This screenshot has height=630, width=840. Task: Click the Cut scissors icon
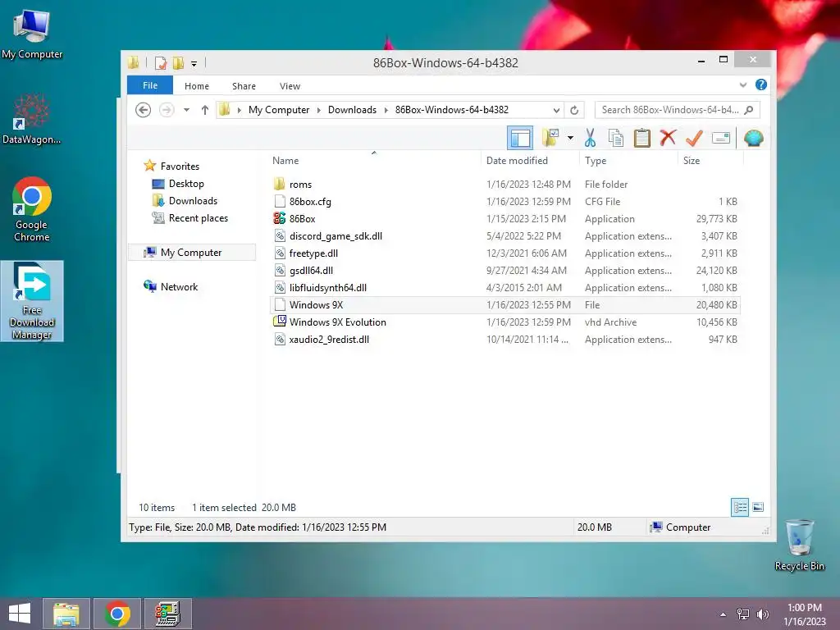coord(590,138)
